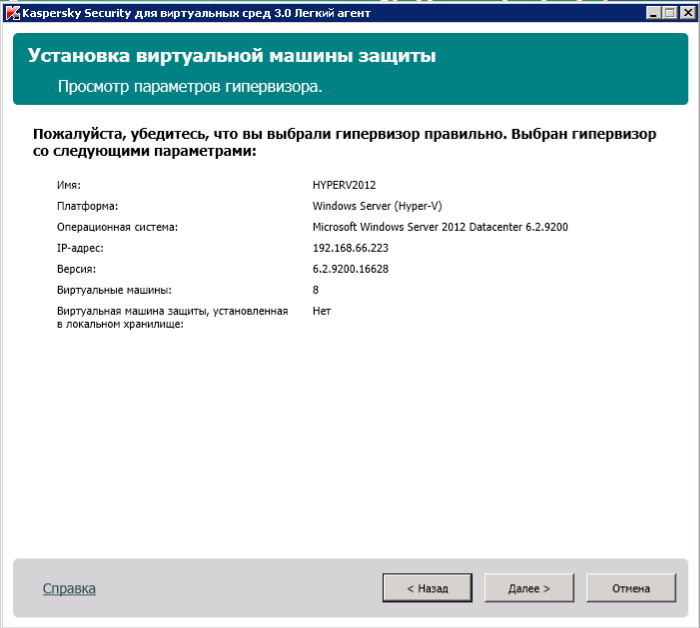
Task: Close the Kaspersky installer window
Action: 688,12
